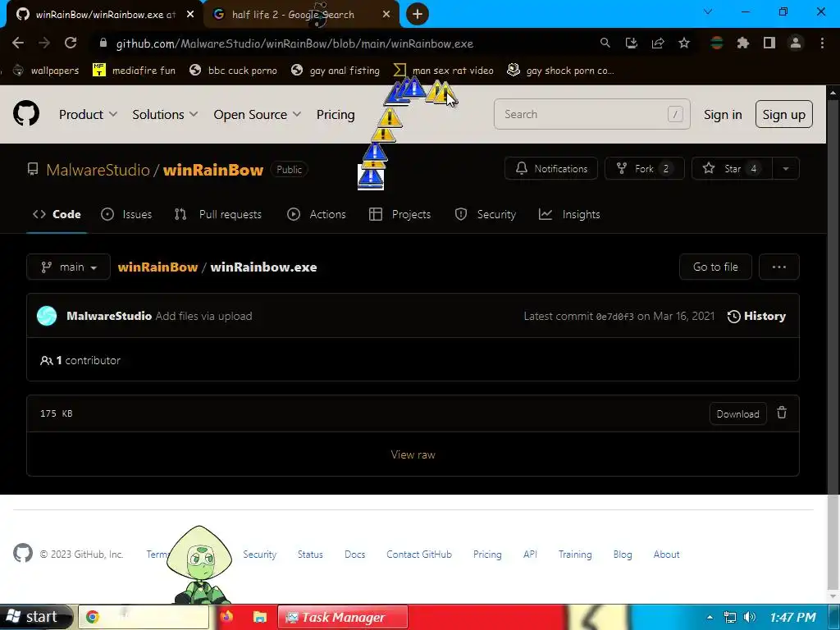
Task: Go back to the previous page
Action: (18, 43)
